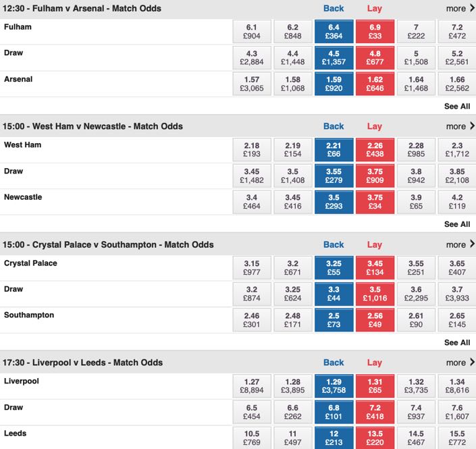Select West Ham back price 2.18
The image size is (476, 449).
coord(252,150)
